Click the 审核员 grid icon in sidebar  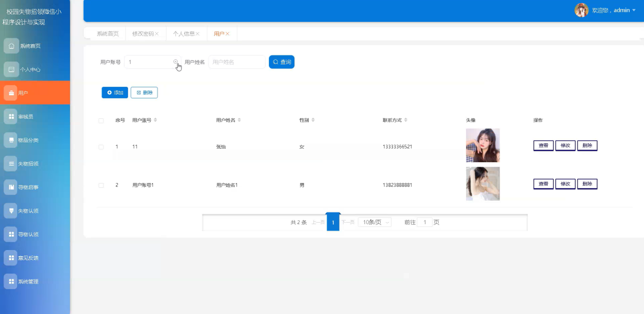click(x=11, y=116)
